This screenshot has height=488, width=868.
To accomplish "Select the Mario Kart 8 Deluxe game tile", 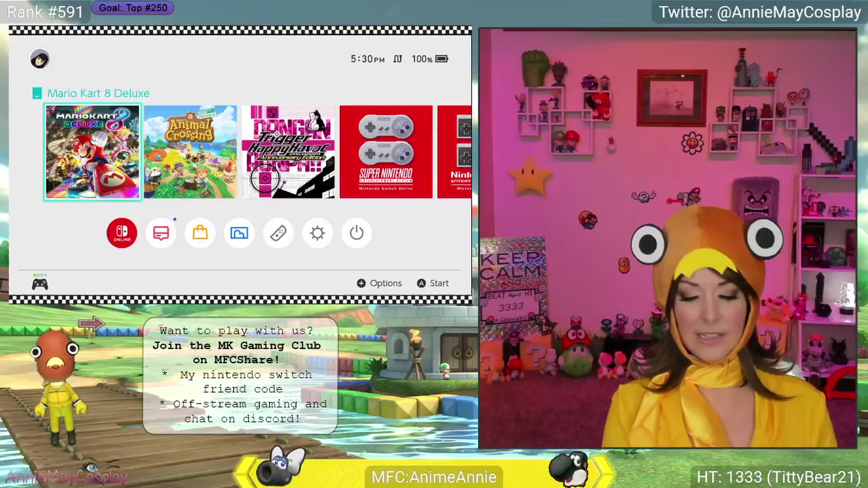I will (x=93, y=152).
